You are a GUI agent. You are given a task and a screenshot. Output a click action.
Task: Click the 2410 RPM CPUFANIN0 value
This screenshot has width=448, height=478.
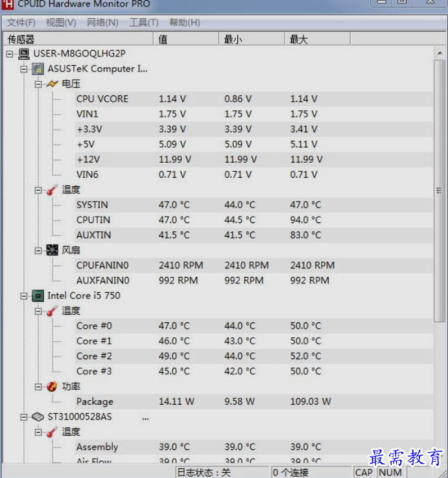pos(181,265)
